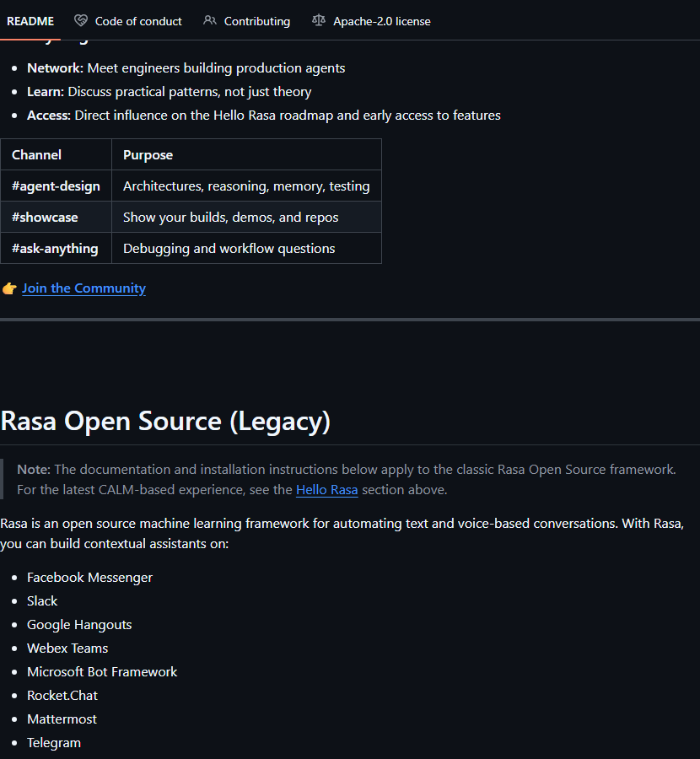
Task: Click 'Show your builds, demos, and repos' cell
Action: point(246,218)
